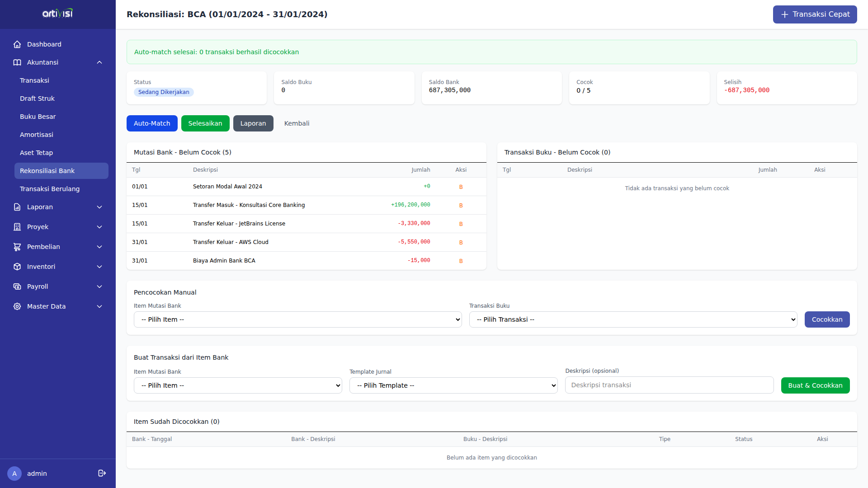Click the Proyek building icon
Screen dimensions: 868x488
coord(17,227)
